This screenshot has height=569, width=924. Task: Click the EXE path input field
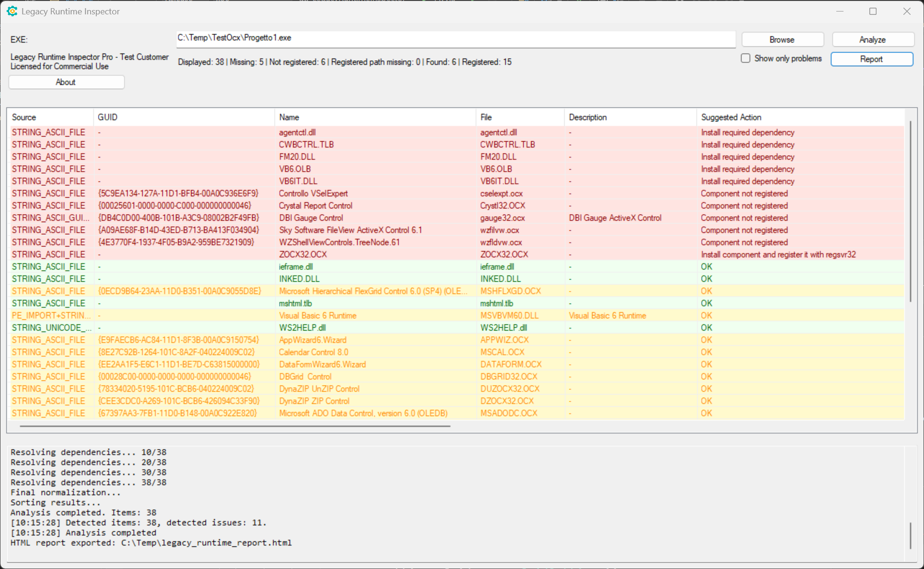456,39
